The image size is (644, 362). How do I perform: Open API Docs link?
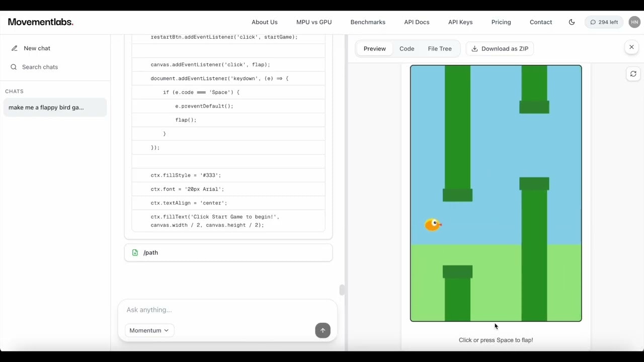tap(417, 22)
